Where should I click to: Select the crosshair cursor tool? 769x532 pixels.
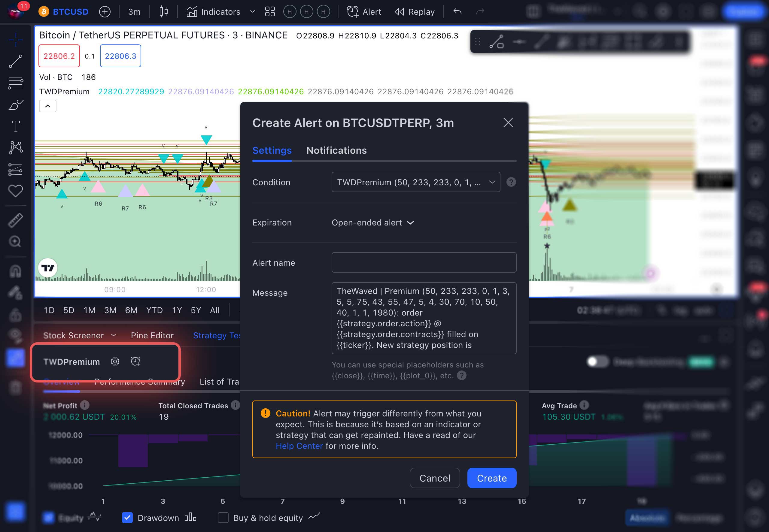tap(16, 40)
